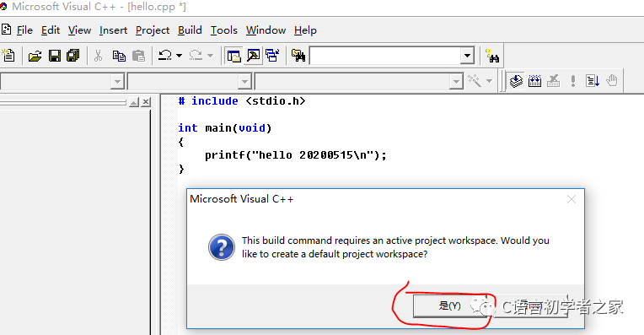644x335 pixels.
Task: Click the Find in Files icon
Action: (298, 56)
